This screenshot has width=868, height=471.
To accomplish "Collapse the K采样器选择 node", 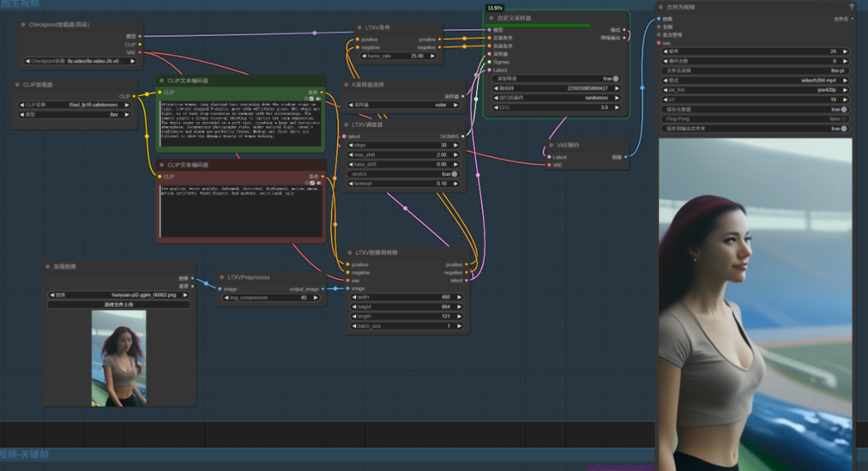I will click(x=346, y=84).
